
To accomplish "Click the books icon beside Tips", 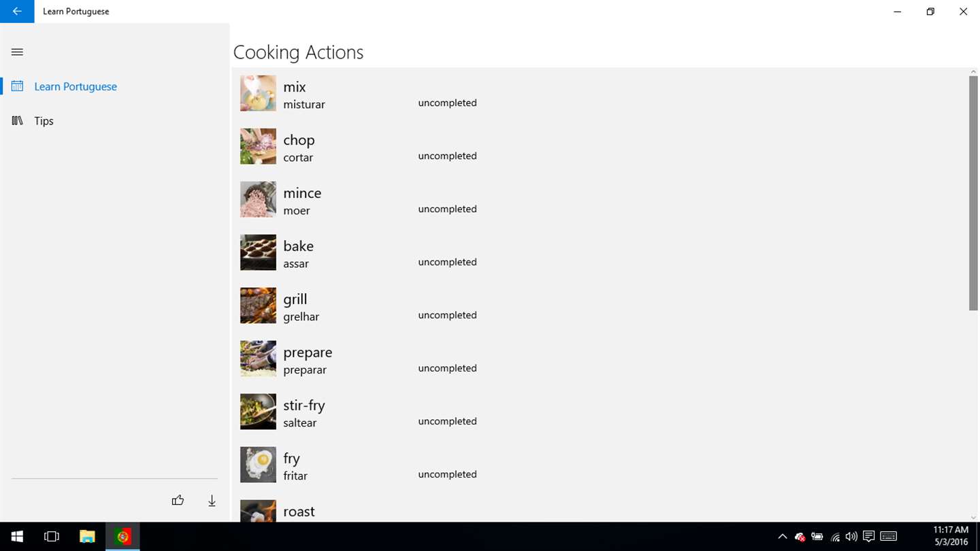I will point(17,120).
